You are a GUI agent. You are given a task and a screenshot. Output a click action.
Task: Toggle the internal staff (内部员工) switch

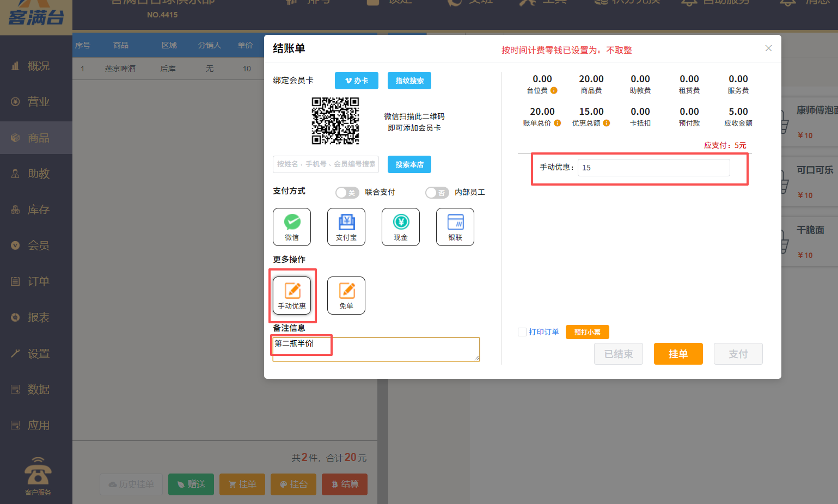click(x=437, y=193)
